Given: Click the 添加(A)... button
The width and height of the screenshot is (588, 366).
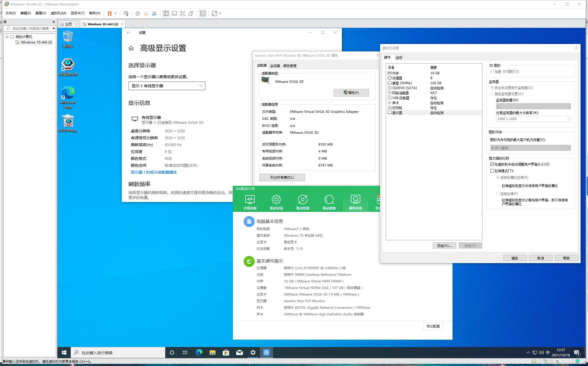Looking at the screenshot, I should [444, 245].
